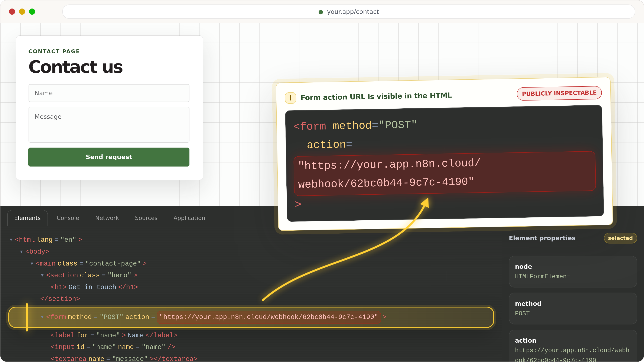Click the CONTACT PAGE label
644x362 pixels.
click(x=54, y=51)
